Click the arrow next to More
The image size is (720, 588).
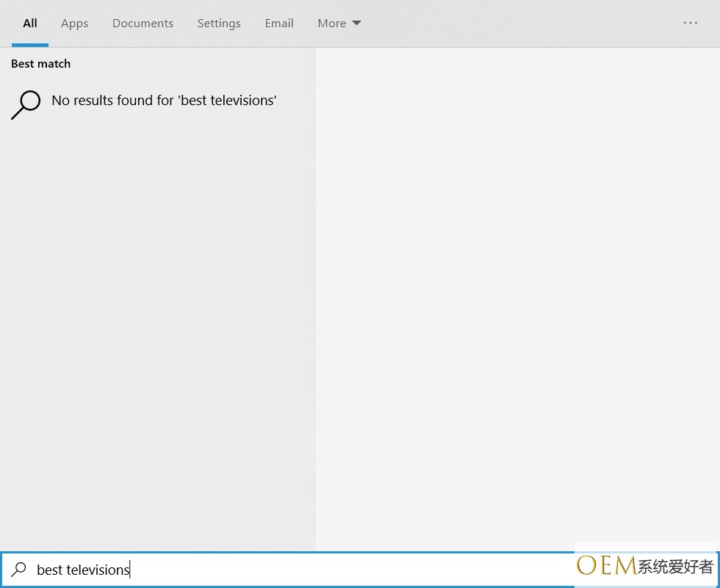point(357,24)
